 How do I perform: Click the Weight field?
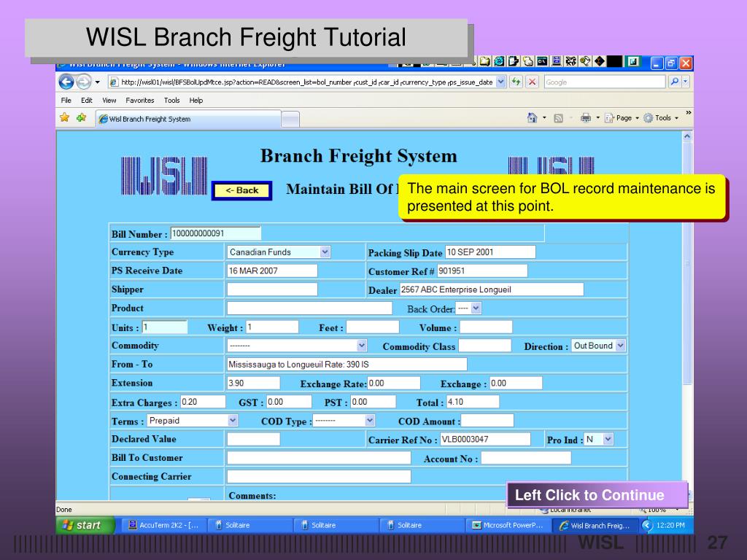click(273, 327)
